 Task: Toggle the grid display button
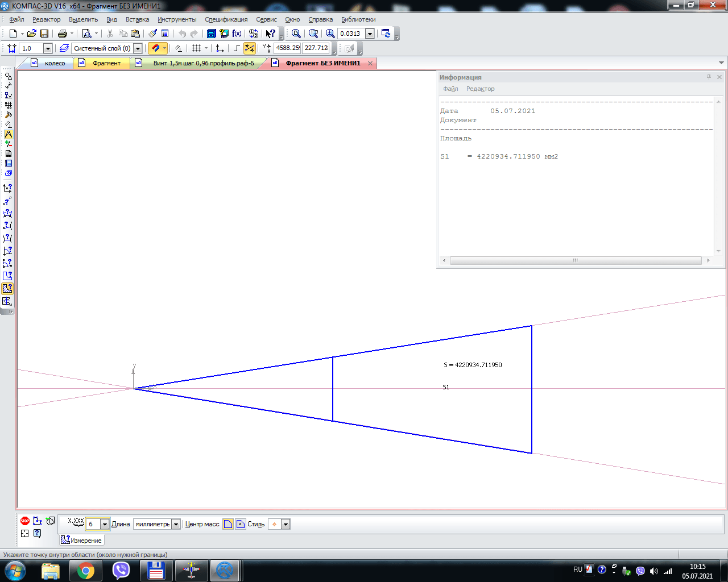[x=196, y=48]
